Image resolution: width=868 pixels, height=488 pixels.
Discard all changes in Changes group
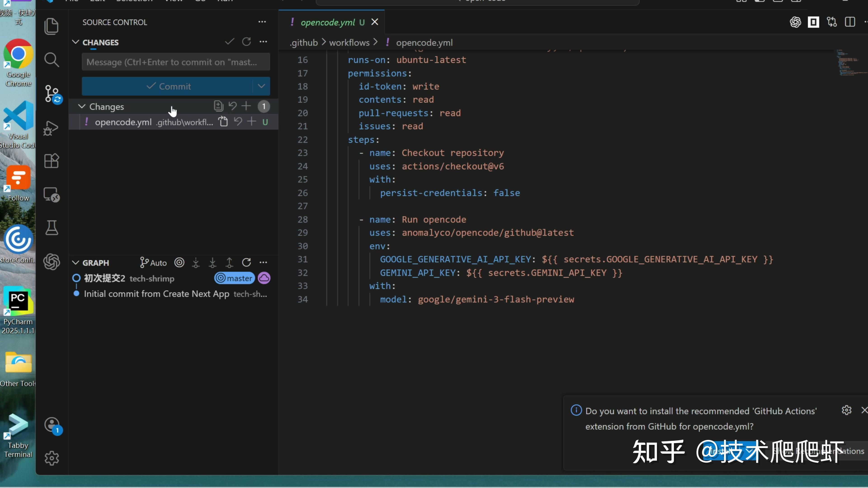233,106
